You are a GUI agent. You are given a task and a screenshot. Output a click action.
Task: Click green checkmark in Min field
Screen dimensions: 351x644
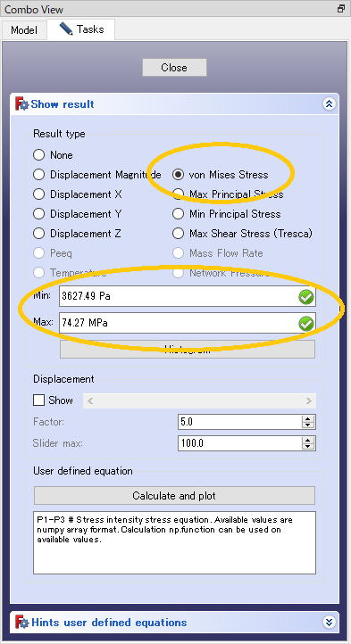coord(306,296)
